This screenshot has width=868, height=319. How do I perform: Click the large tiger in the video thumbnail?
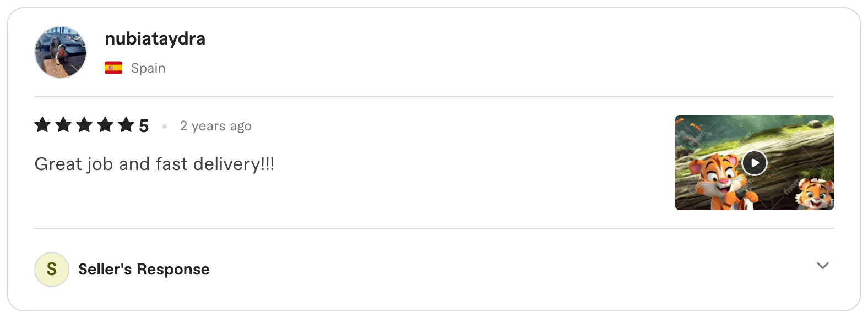tap(716, 182)
